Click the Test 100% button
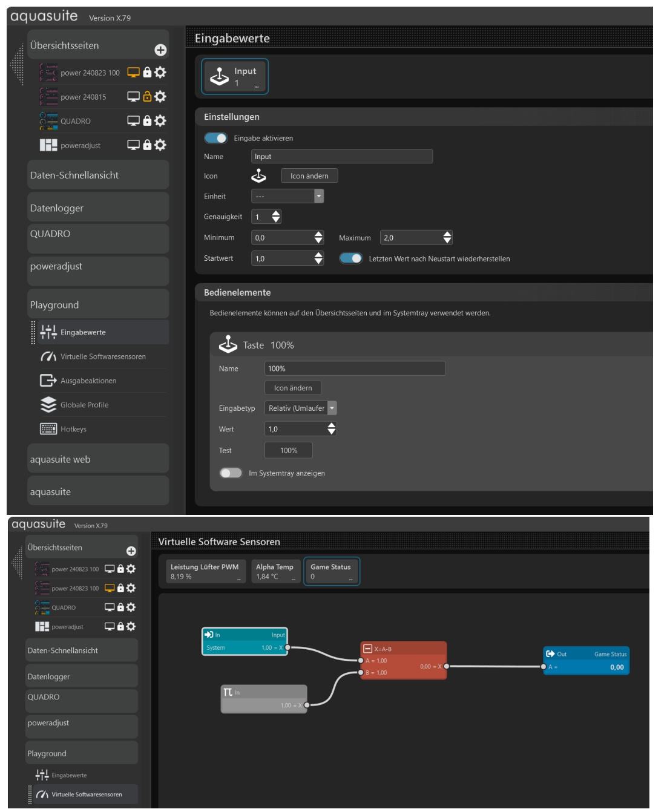The image size is (670, 812). [289, 450]
